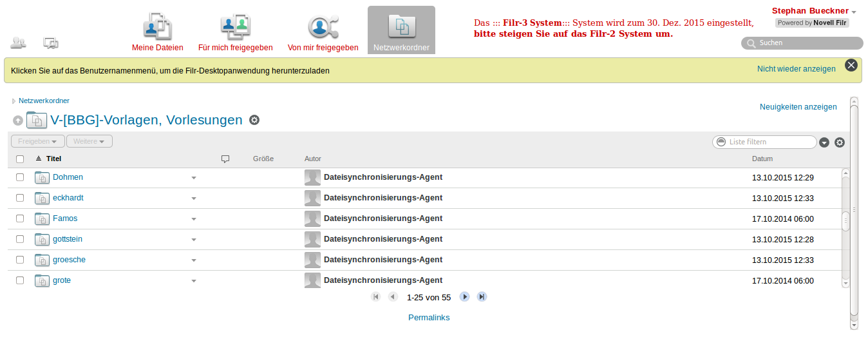Open the filter options dropdown next to Liste filtern

point(824,142)
